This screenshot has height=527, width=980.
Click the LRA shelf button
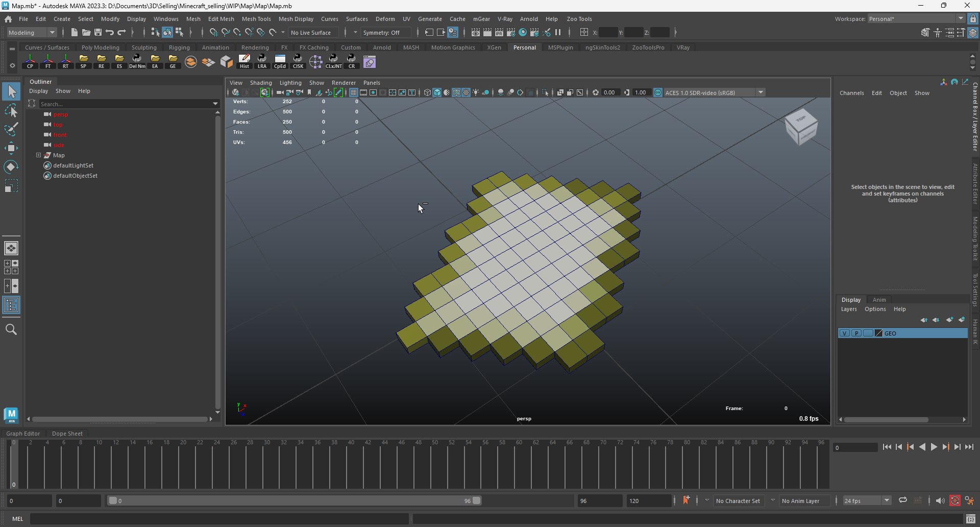click(x=262, y=62)
